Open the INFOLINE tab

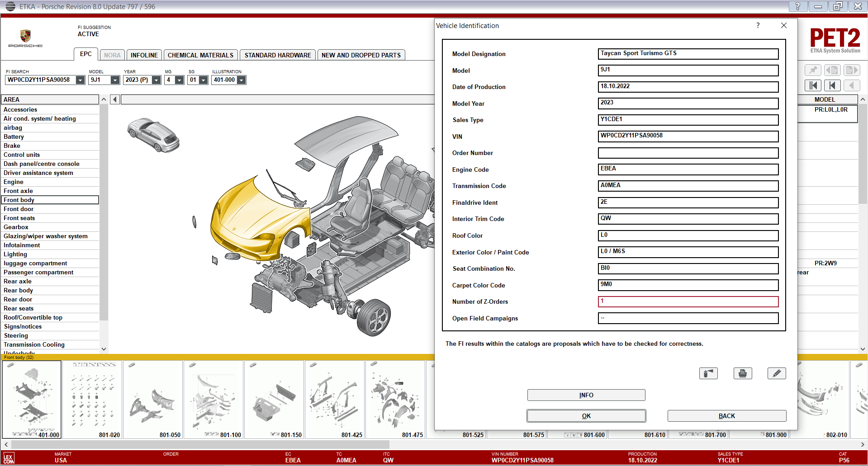click(144, 55)
